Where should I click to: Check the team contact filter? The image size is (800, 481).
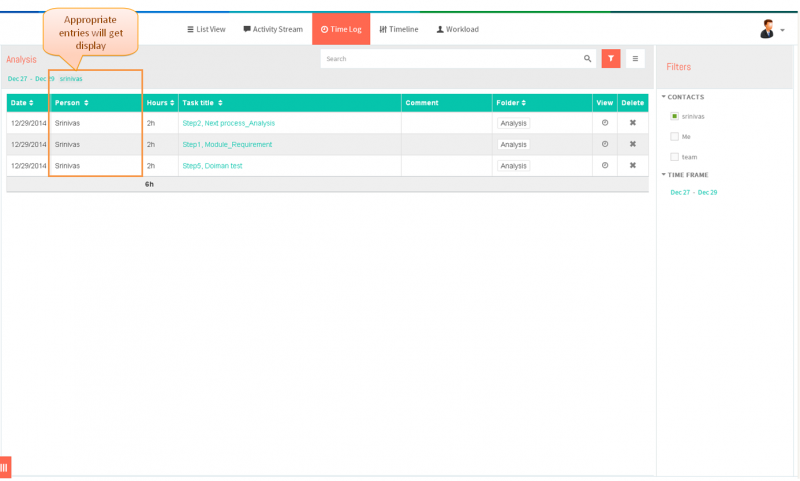[674, 157]
